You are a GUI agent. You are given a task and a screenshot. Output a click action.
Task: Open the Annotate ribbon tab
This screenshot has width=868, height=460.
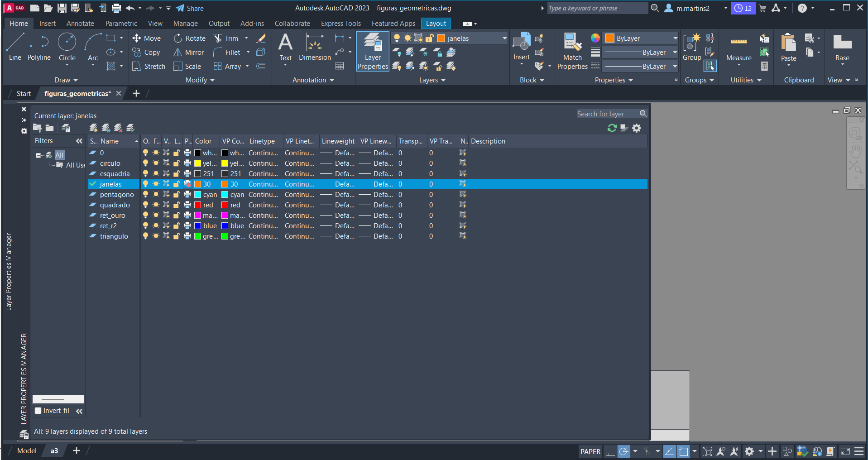[x=80, y=24]
